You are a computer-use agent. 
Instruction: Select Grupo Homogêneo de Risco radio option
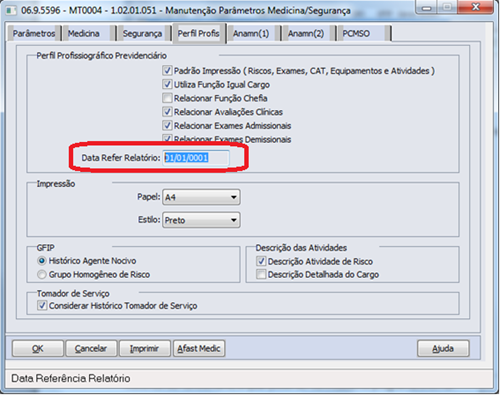tap(42, 274)
